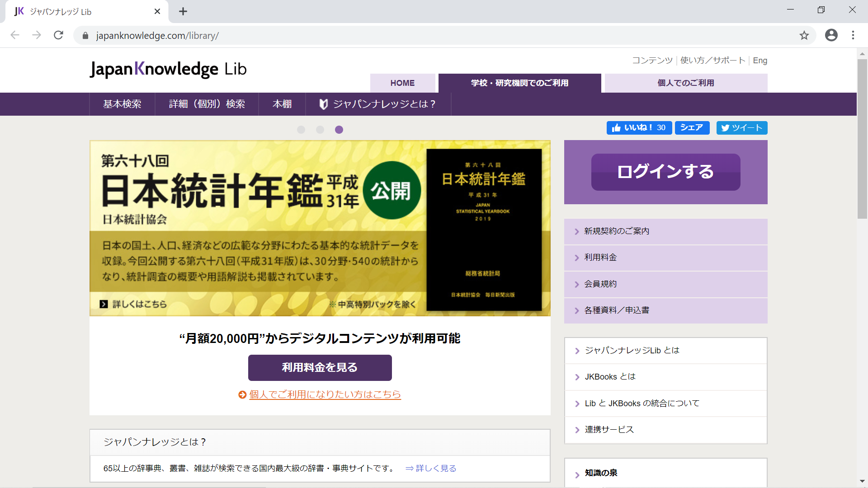The height and width of the screenshot is (488, 868).
Task: Open 個人でご利用になりたい方はこちら link
Action: (x=325, y=394)
